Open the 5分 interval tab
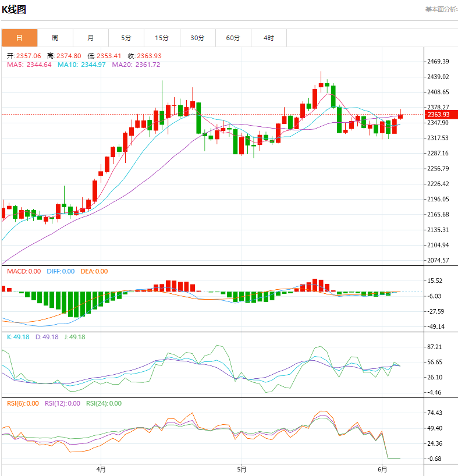458x476 pixels. point(126,38)
